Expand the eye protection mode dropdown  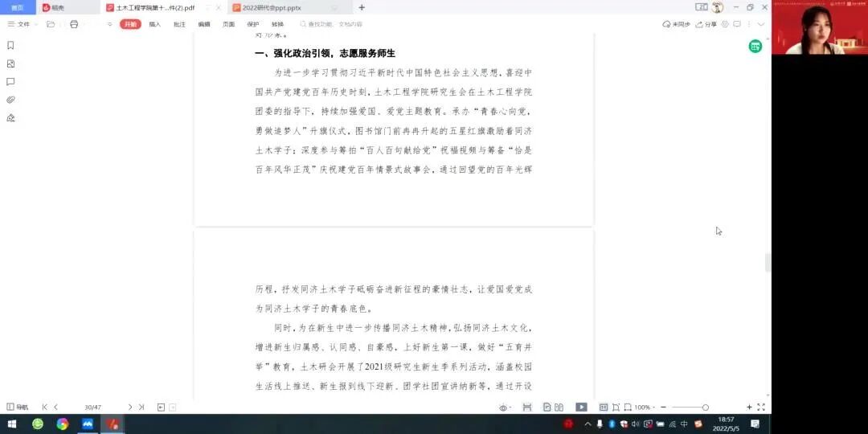[x=505, y=408]
